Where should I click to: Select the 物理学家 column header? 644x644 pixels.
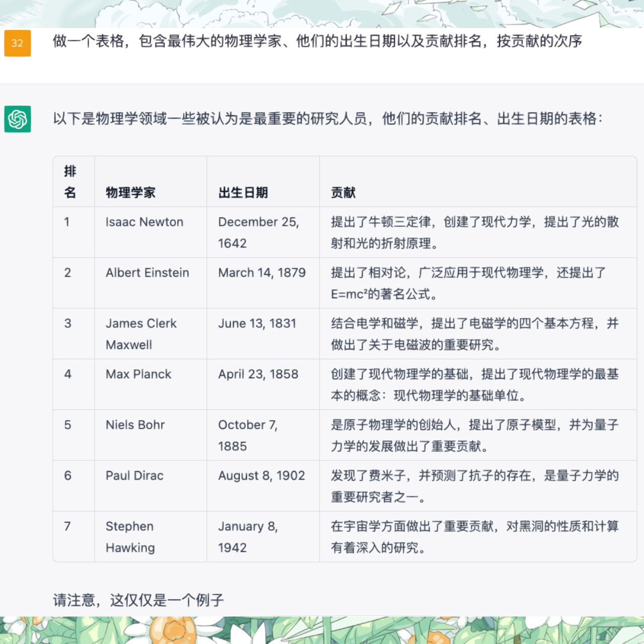pyautogui.click(x=130, y=193)
